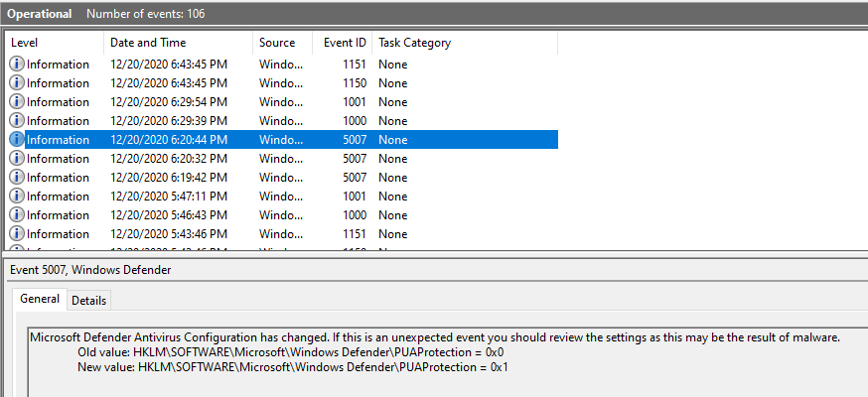The width and height of the screenshot is (868, 397).
Task: Click the Old value PUAProtection = 0x0 line
Action: point(291,352)
